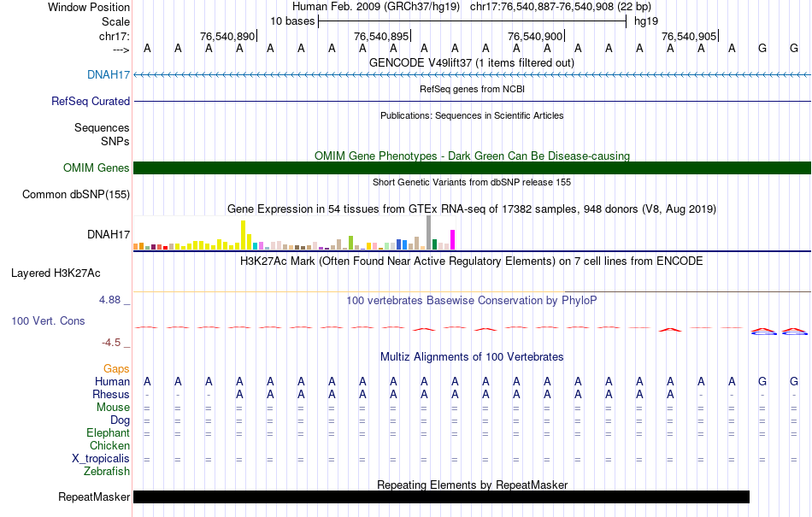
Task: Click the RefSeq genes from NCBI title
Action: coord(472,89)
